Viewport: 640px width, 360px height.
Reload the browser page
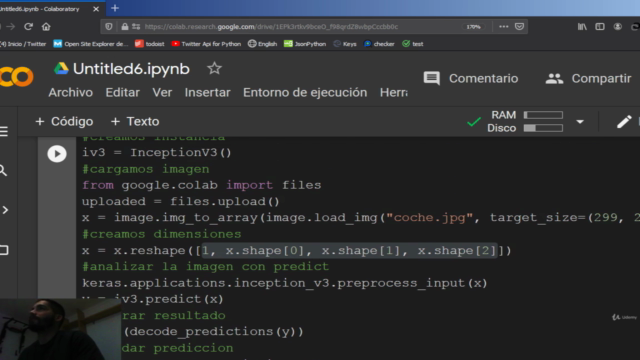point(28,27)
